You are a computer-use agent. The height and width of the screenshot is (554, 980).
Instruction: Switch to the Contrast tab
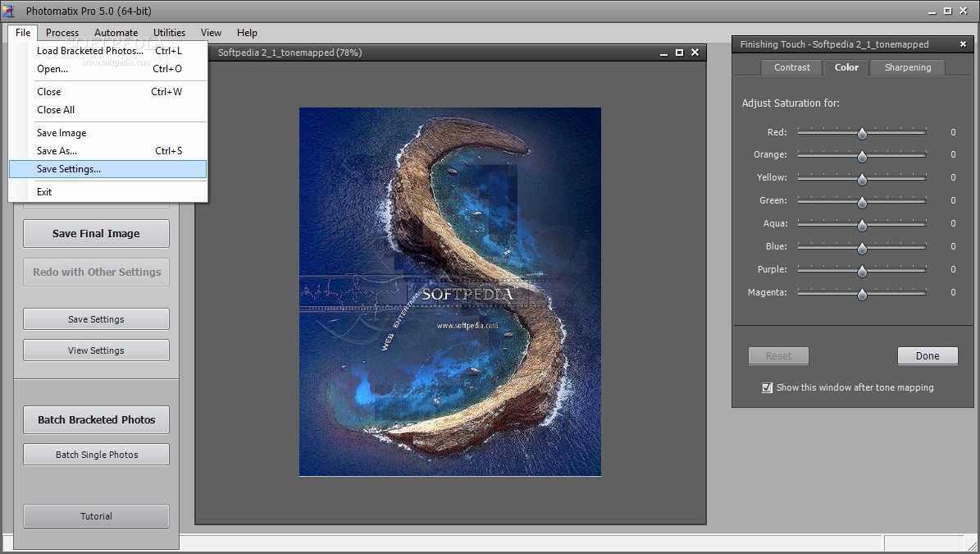792,67
